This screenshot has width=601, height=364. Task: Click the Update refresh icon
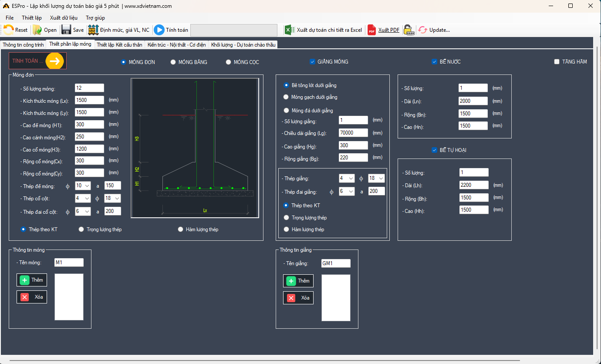(422, 30)
